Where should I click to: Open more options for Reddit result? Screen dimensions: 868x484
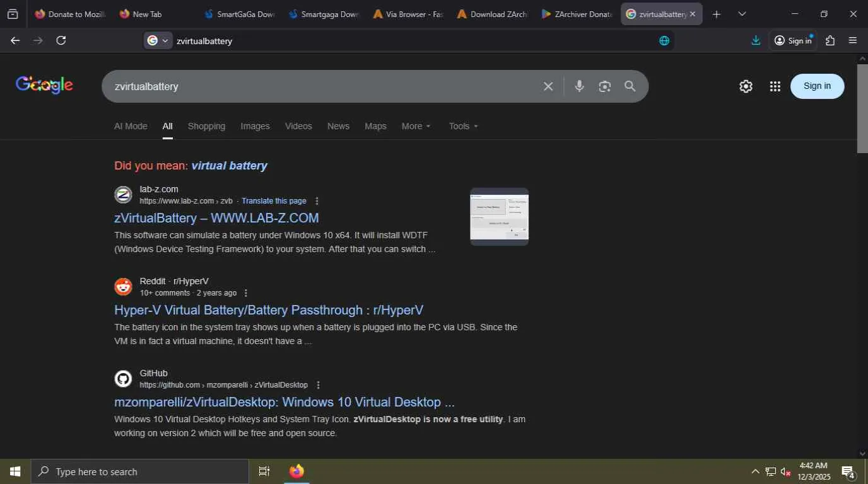[246, 293]
